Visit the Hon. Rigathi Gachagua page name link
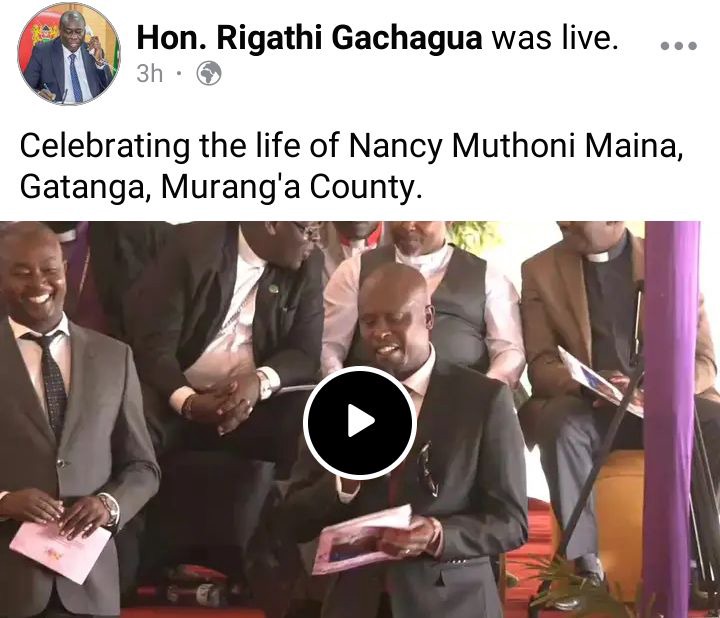 [x=309, y=38]
